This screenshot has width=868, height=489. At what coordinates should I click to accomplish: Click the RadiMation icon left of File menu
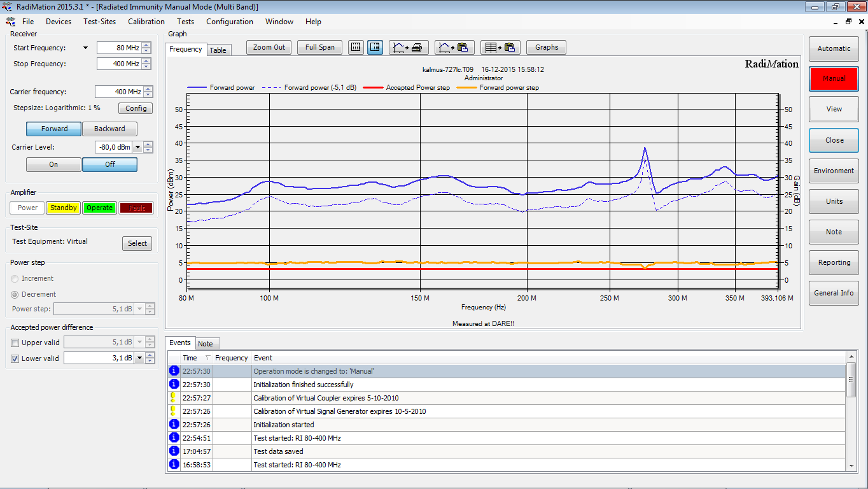click(10, 22)
